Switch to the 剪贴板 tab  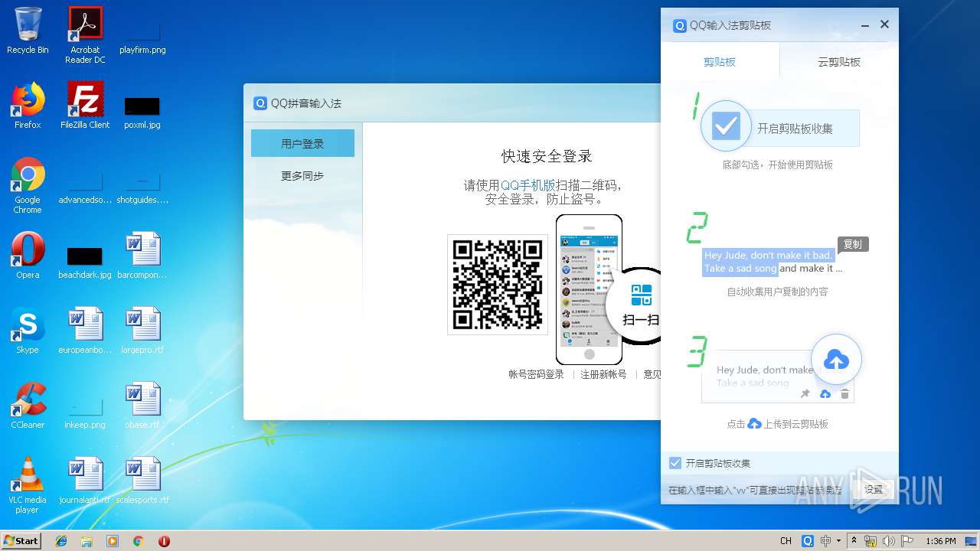[x=720, y=62]
